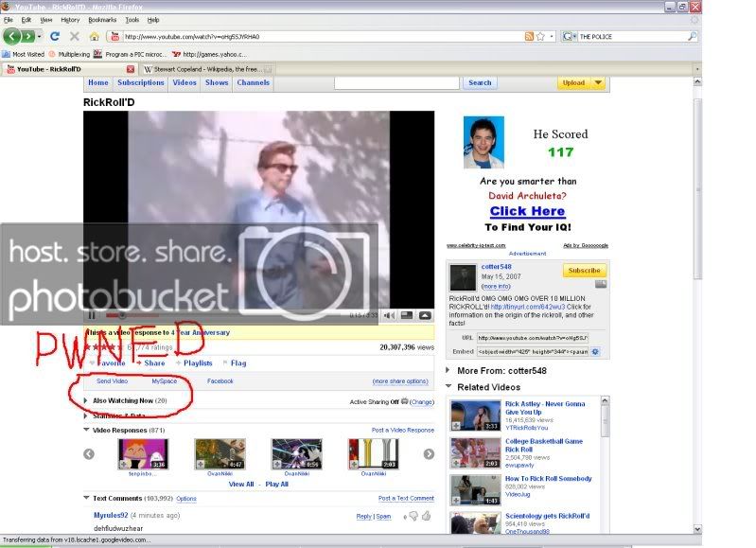Open the History menu
Image resolution: width=756 pixels, height=548 pixels.
tap(70, 20)
